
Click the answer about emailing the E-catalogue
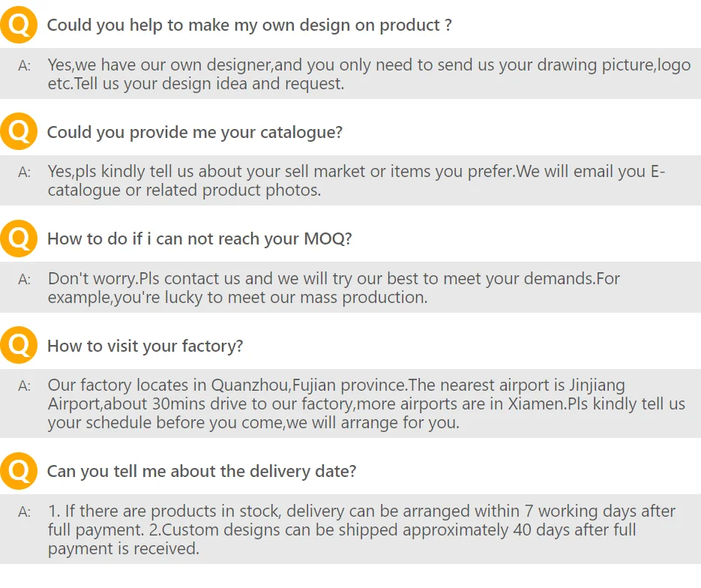(x=356, y=181)
